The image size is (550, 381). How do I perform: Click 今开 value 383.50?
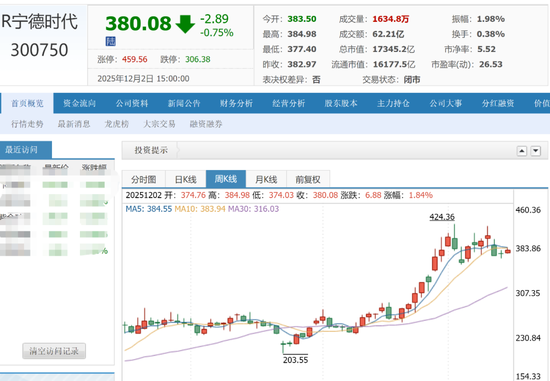[x=302, y=19]
